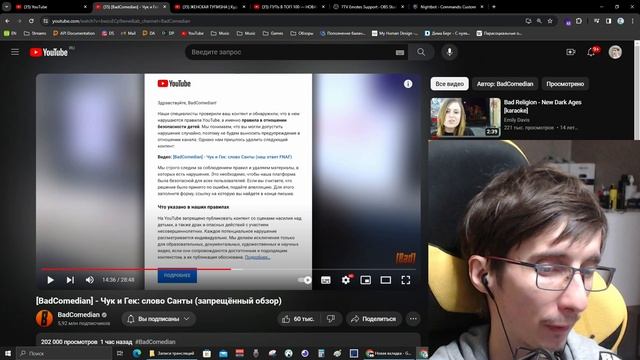Open Task View on taskbar
The width and height of the screenshot is (640, 360).
coord(120,353)
